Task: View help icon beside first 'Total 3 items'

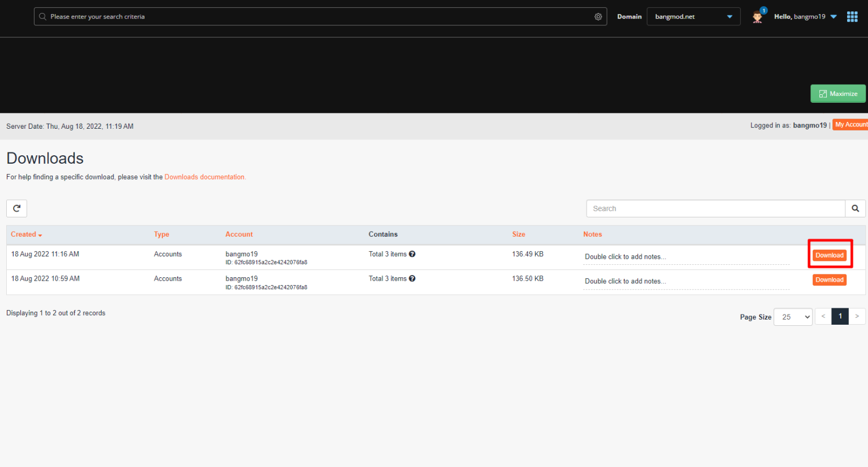Action: pos(412,254)
